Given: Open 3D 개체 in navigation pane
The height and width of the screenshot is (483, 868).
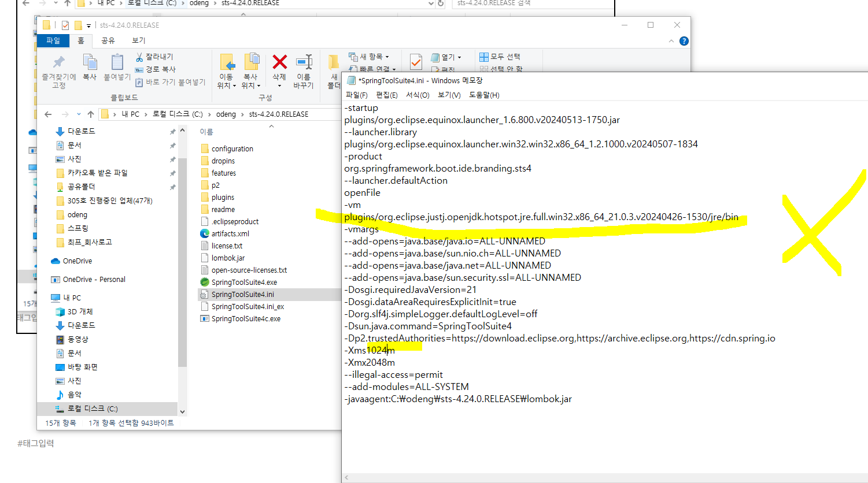Looking at the screenshot, I should tap(80, 311).
